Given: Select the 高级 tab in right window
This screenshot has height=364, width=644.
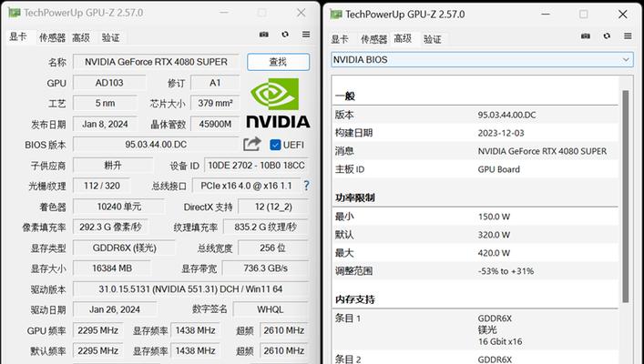Looking at the screenshot, I should point(403,38).
